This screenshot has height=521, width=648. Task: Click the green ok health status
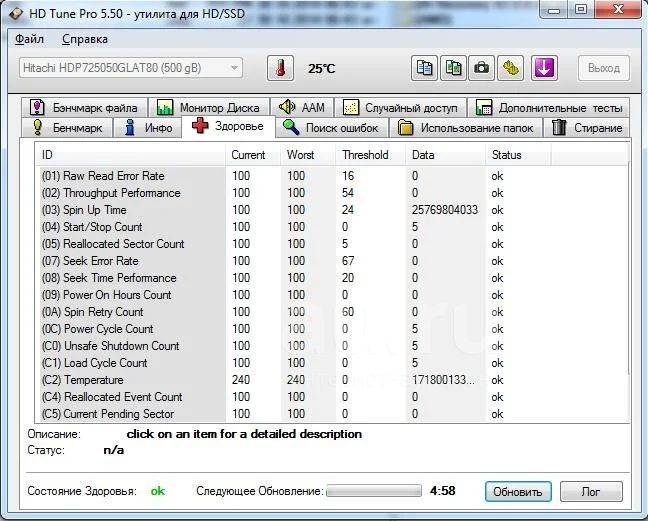click(x=157, y=491)
